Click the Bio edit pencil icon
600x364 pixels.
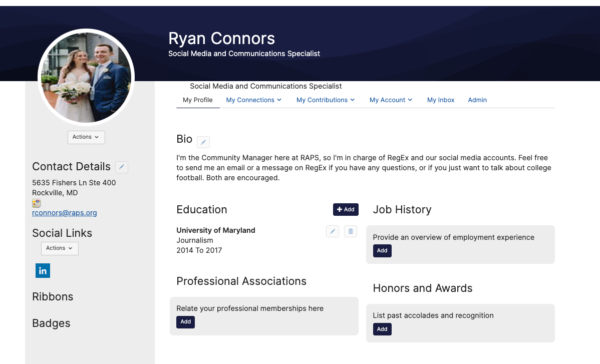click(x=203, y=142)
